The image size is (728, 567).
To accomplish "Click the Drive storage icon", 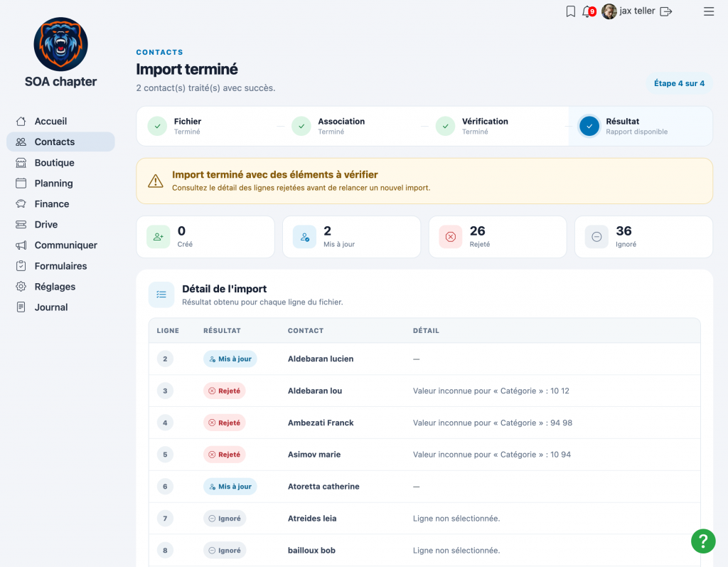I will [21, 225].
